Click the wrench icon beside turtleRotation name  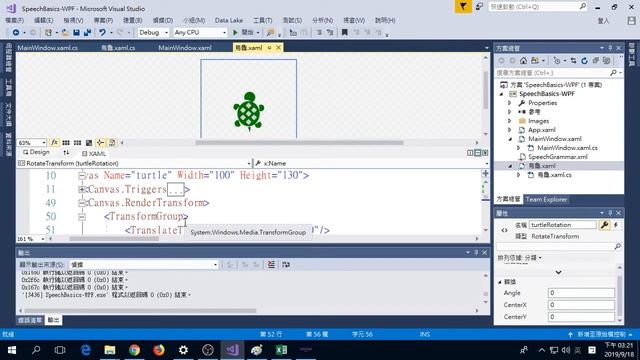pyautogui.click(x=604, y=225)
